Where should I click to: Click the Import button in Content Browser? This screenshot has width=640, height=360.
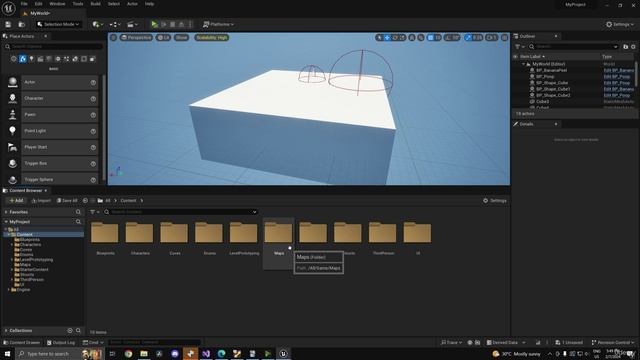click(41, 201)
